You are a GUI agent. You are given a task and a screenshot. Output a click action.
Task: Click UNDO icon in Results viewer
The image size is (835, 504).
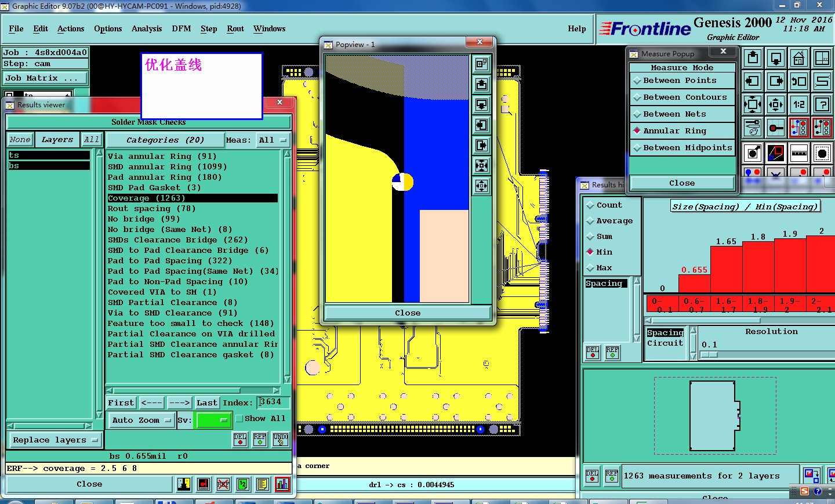[281, 439]
